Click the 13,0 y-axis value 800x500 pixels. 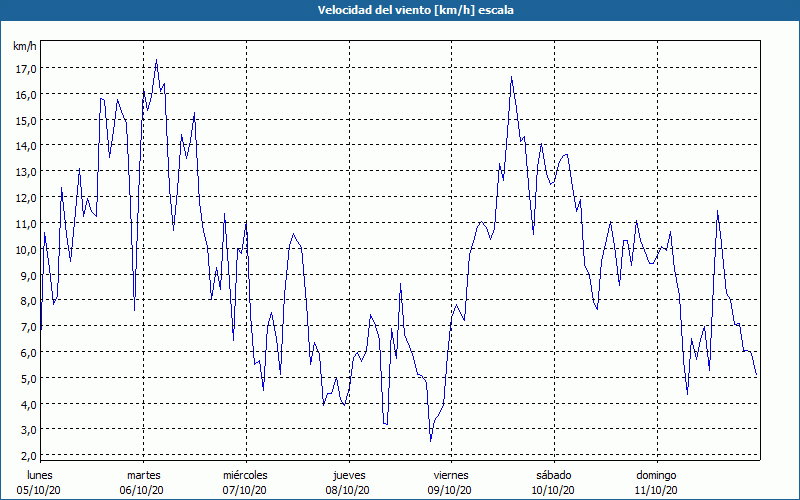point(26,172)
